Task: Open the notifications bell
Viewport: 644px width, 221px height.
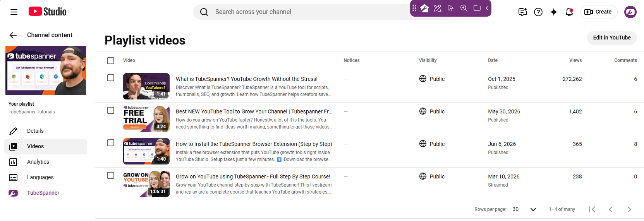Action: [x=569, y=12]
